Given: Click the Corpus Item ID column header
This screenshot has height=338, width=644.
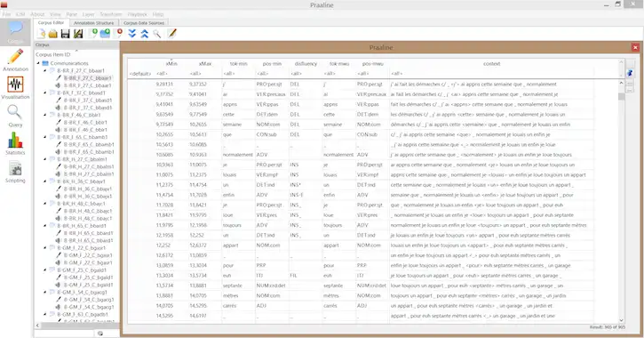Looking at the screenshot, I should 53,54.
